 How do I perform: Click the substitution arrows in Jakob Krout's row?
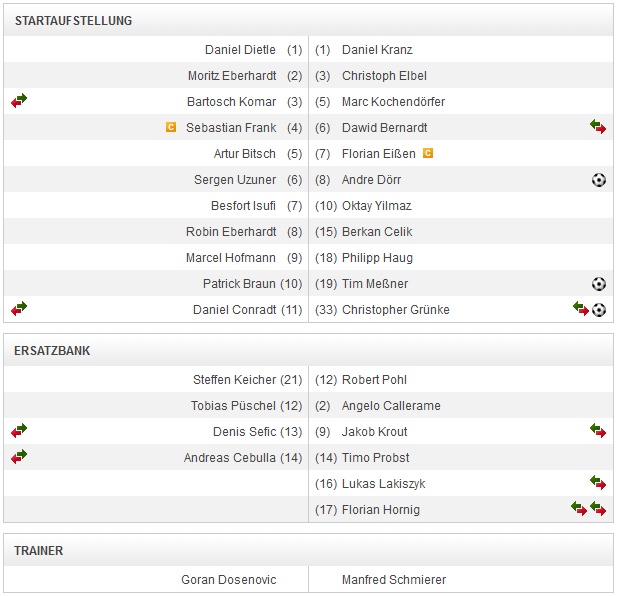pyautogui.click(x=598, y=431)
